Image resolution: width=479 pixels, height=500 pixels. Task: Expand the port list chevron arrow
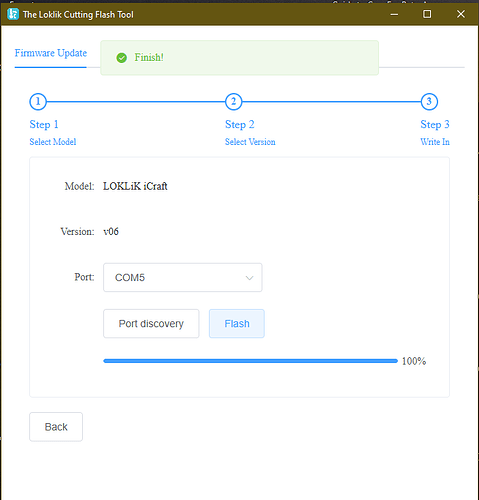pos(249,278)
